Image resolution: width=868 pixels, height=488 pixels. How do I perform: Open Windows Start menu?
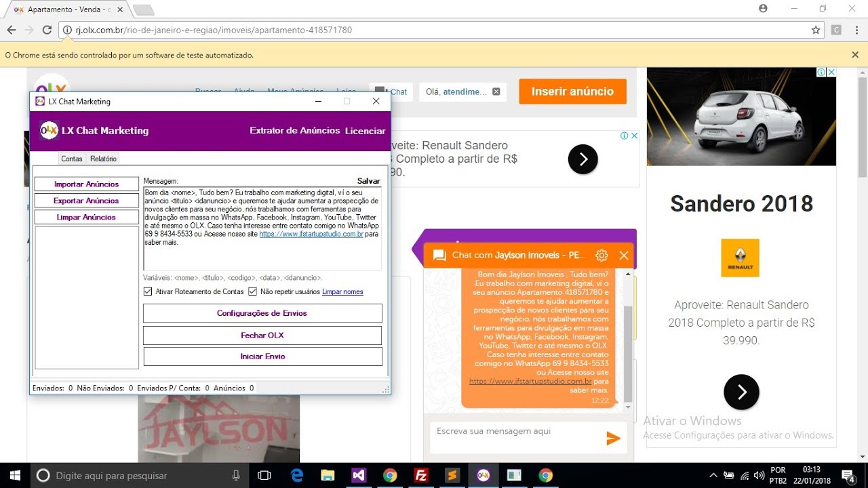click(15, 475)
